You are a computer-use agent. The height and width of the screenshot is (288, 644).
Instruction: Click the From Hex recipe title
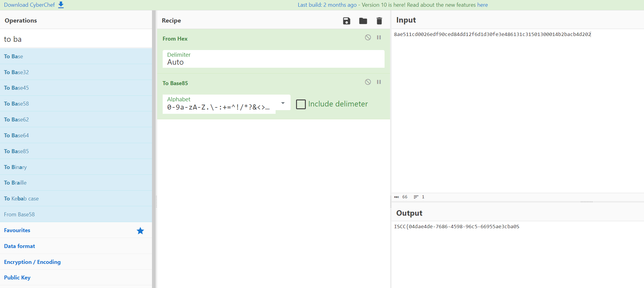tap(175, 39)
